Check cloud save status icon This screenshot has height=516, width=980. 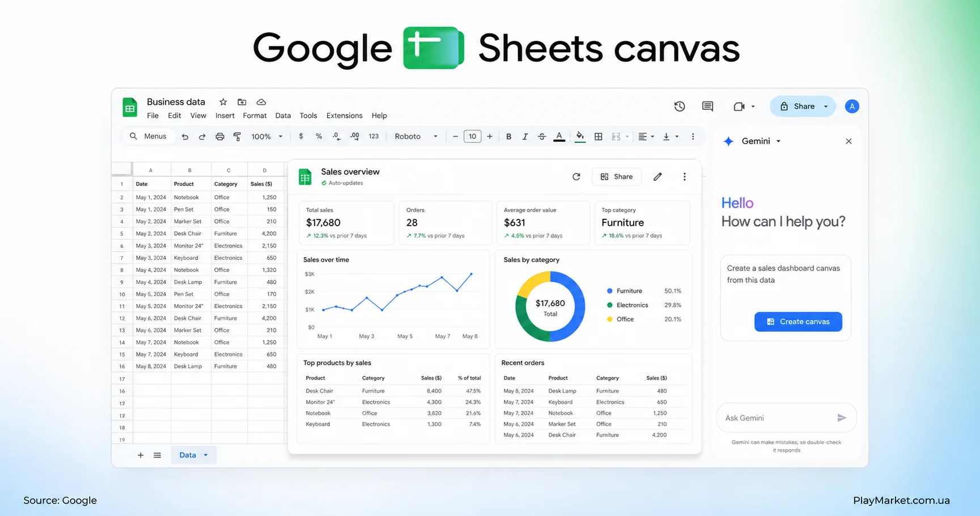261,102
